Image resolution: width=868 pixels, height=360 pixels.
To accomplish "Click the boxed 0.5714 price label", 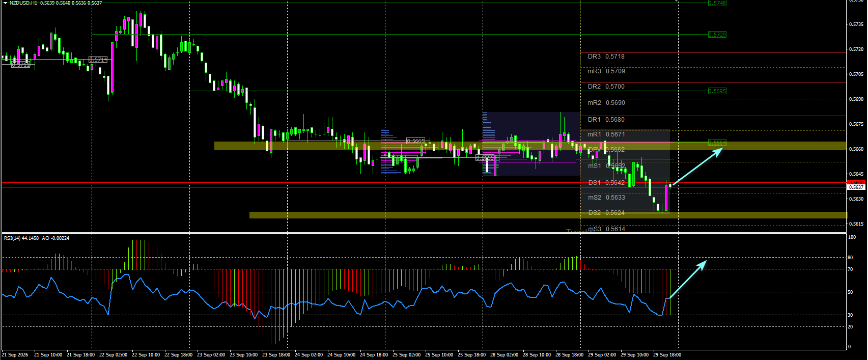I will click(x=98, y=60).
